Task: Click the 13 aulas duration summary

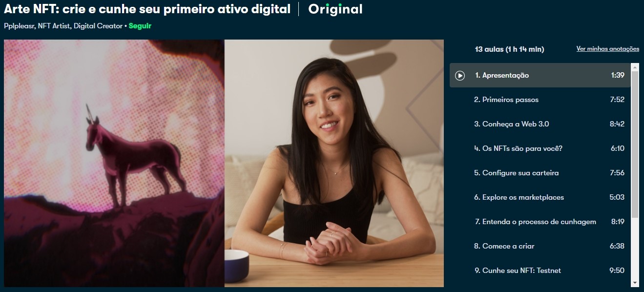Action: 509,49
